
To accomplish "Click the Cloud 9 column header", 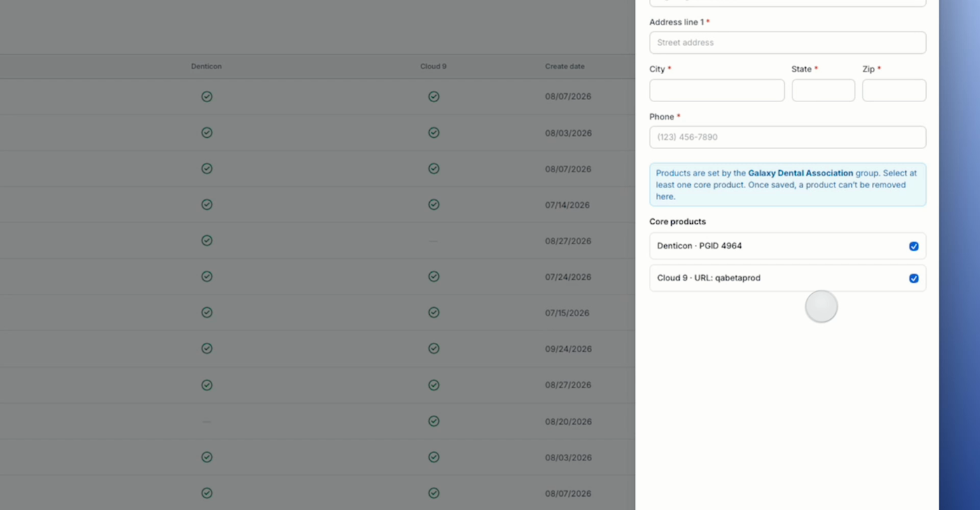I will [433, 66].
